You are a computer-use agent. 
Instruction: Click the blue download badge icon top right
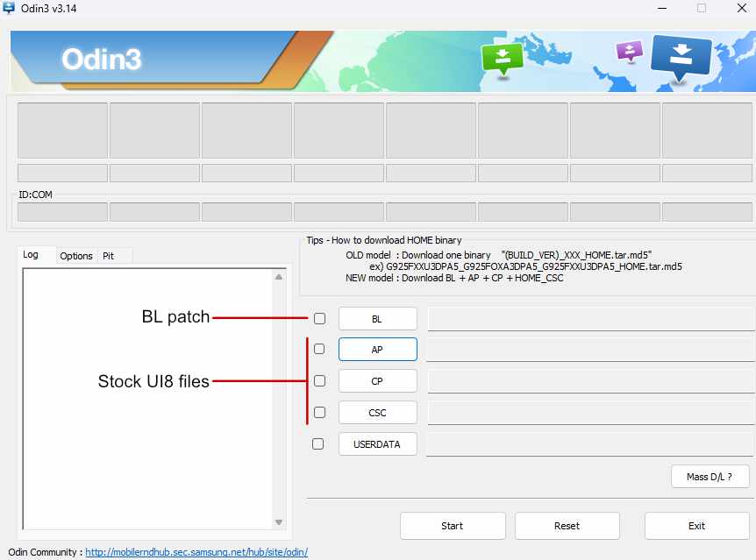click(x=683, y=58)
